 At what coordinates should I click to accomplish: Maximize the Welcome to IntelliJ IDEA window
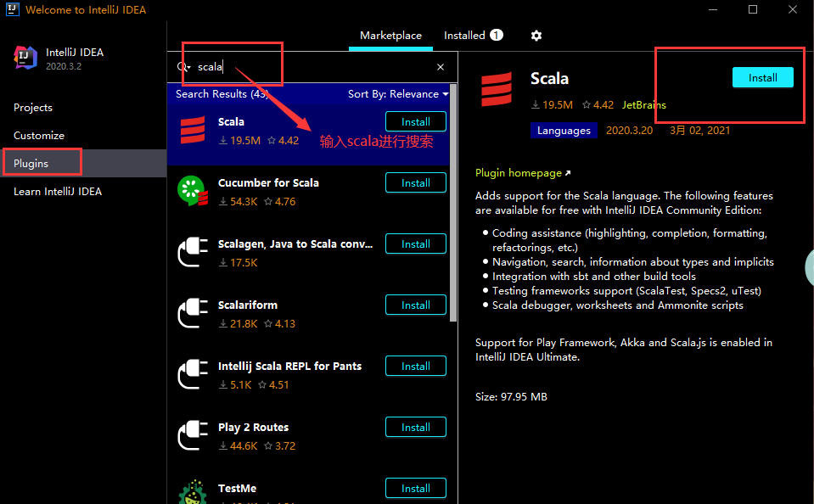click(753, 9)
